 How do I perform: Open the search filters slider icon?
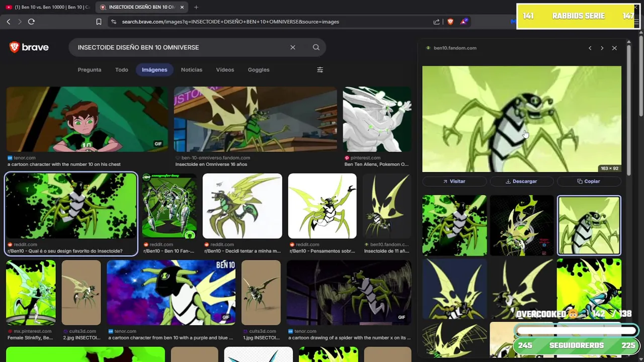(x=320, y=70)
